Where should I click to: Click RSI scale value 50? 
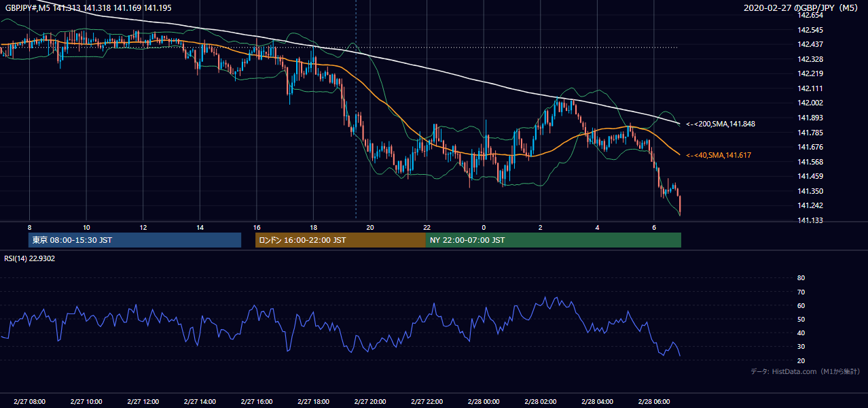click(801, 319)
